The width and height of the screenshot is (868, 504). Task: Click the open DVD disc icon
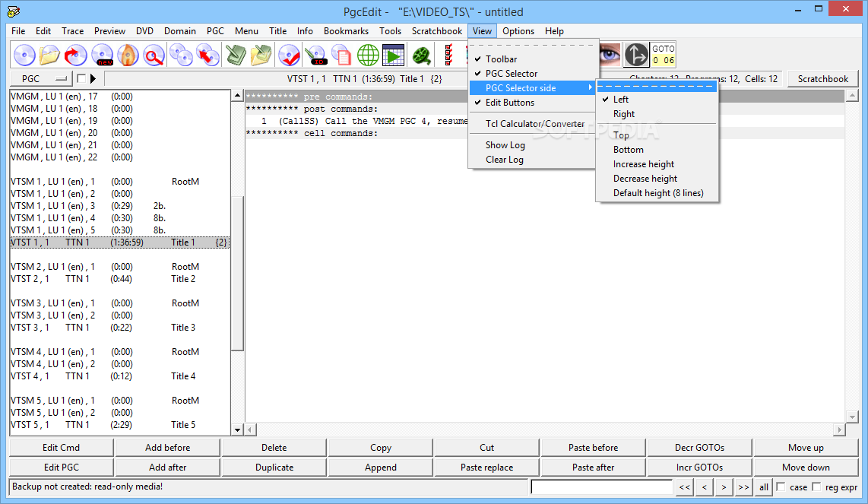click(x=24, y=55)
